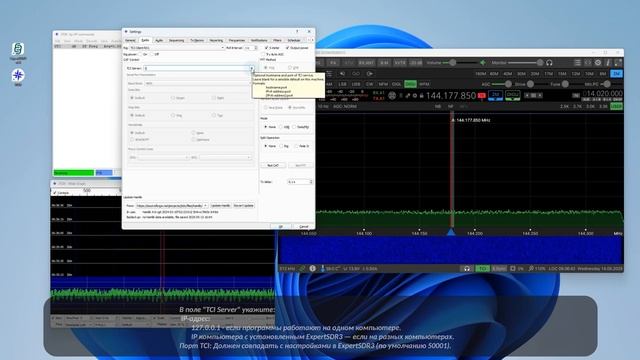
Task: Click the Settings dialog help question mark
Action: [297, 31]
